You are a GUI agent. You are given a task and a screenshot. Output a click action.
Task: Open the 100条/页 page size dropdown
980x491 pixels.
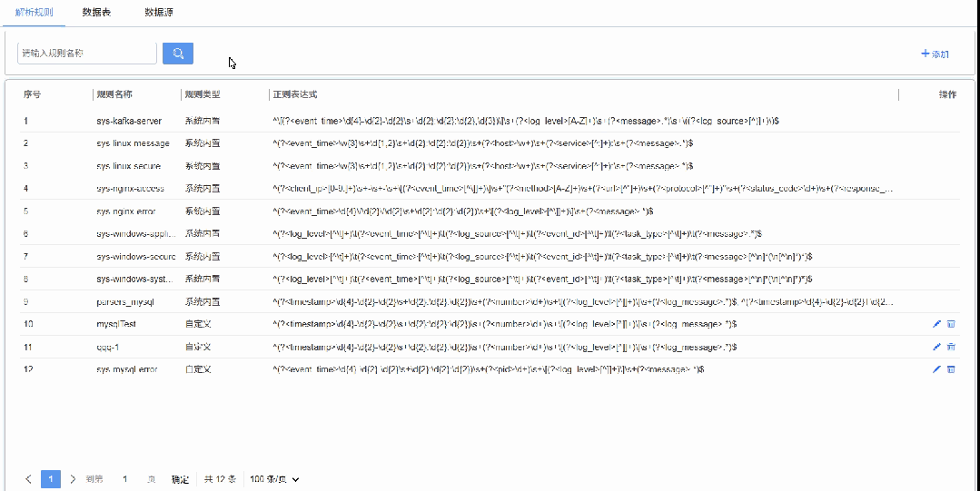point(273,479)
